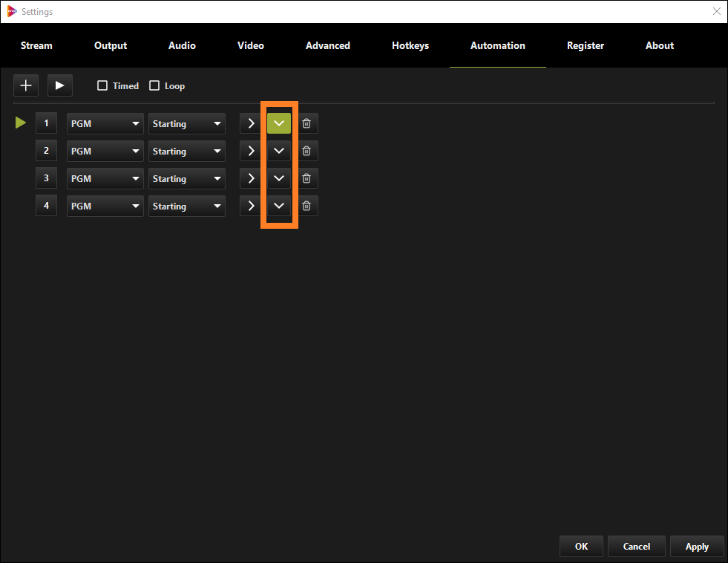Switch to the Audio tab

tap(182, 45)
